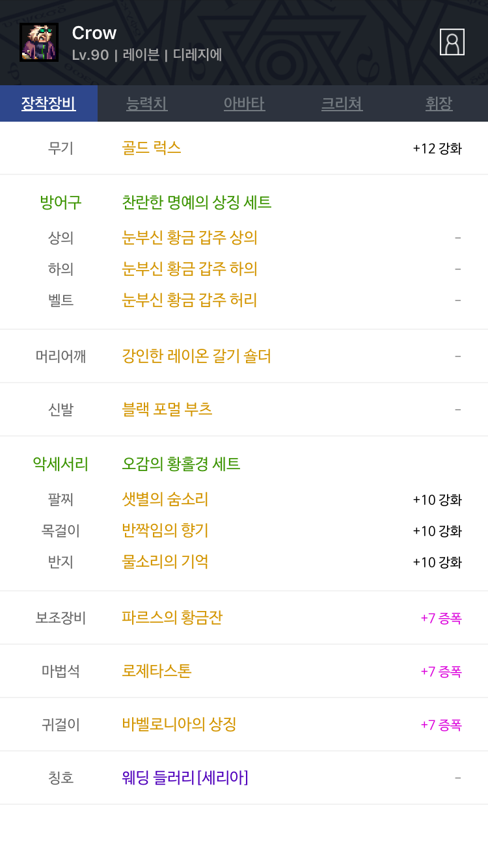Open the 웨딩 들러리 [세리아] title

(x=185, y=778)
